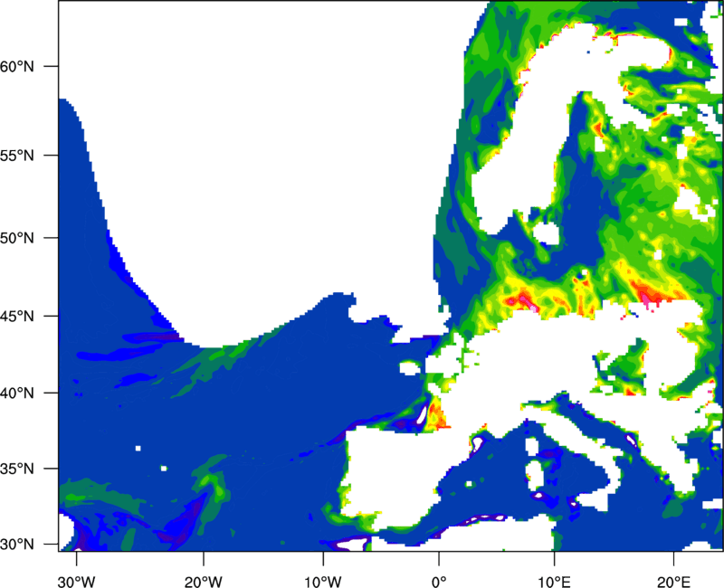Click the 10°E longitude label
724x588 pixels.
tap(554, 582)
